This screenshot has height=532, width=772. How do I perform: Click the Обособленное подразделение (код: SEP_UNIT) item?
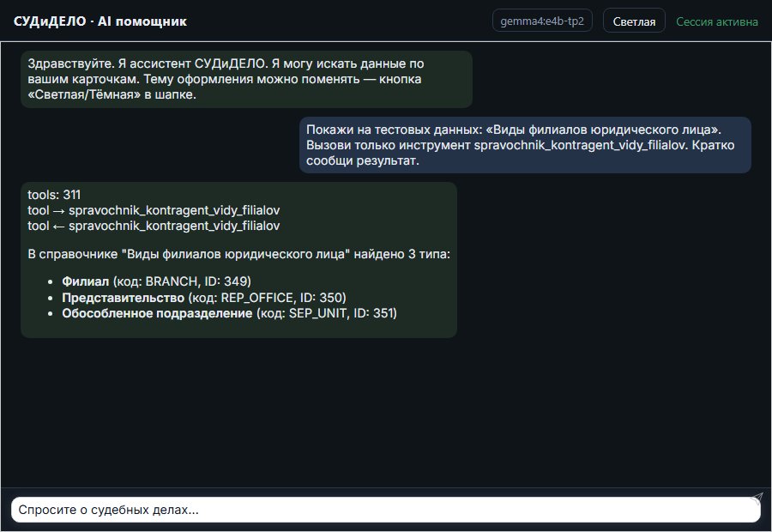point(229,313)
